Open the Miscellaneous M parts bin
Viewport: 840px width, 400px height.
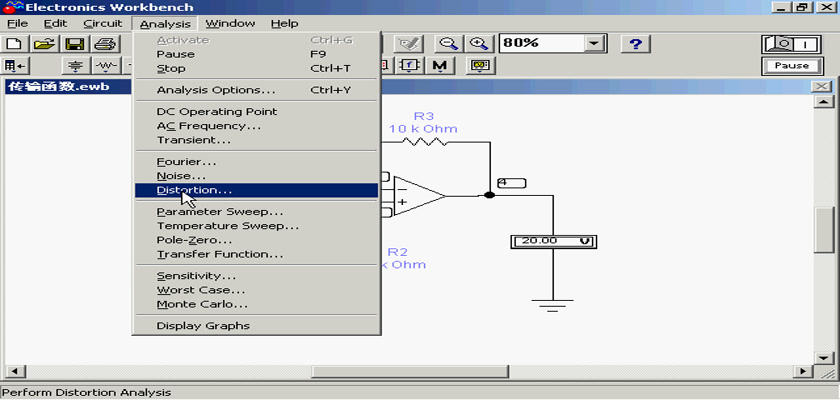click(x=440, y=66)
